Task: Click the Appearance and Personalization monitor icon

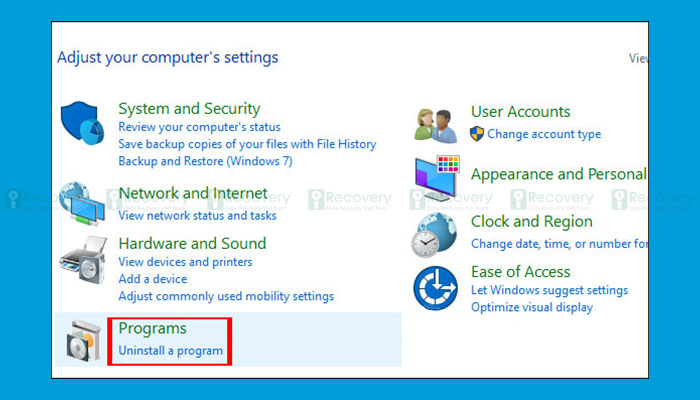Action: 437,178
